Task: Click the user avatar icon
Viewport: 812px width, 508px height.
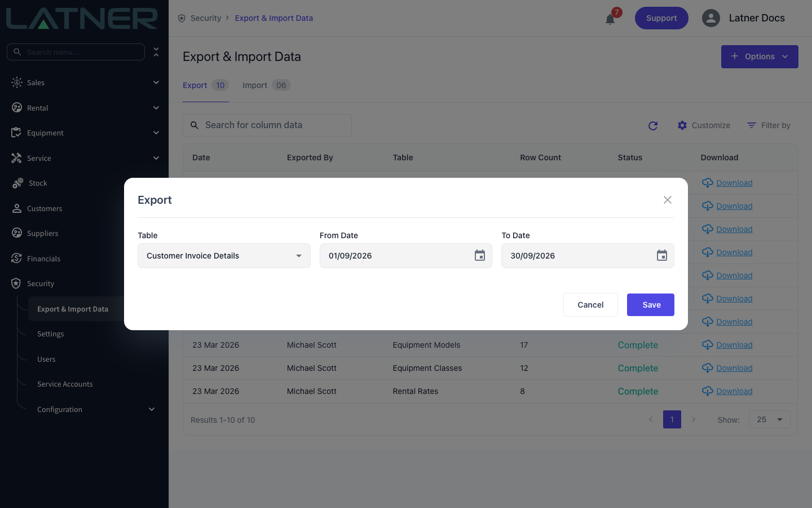Action: pyautogui.click(x=711, y=18)
